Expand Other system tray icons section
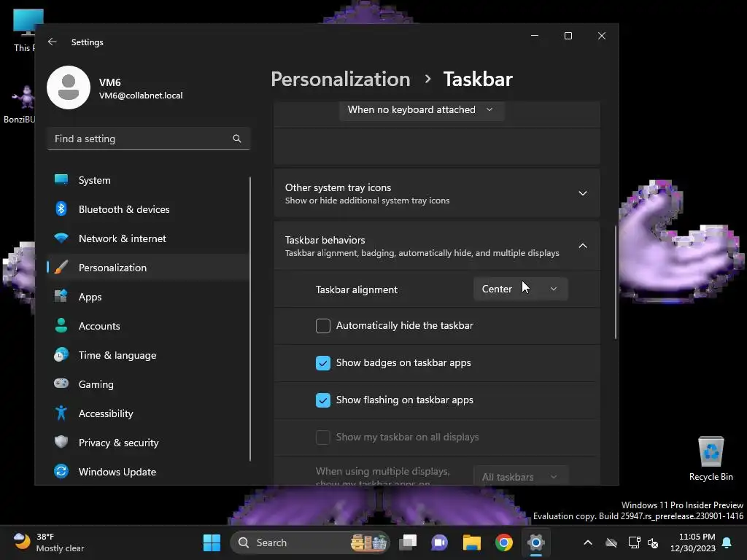 click(x=436, y=193)
